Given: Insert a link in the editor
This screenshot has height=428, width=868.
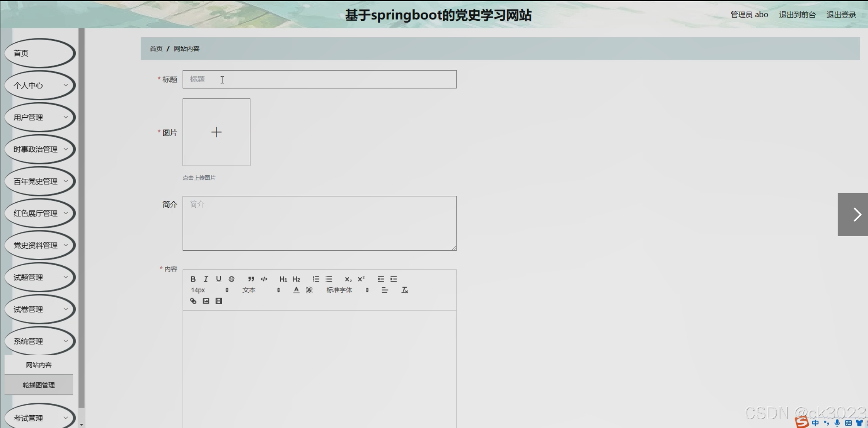Looking at the screenshot, I should point(193,301).
